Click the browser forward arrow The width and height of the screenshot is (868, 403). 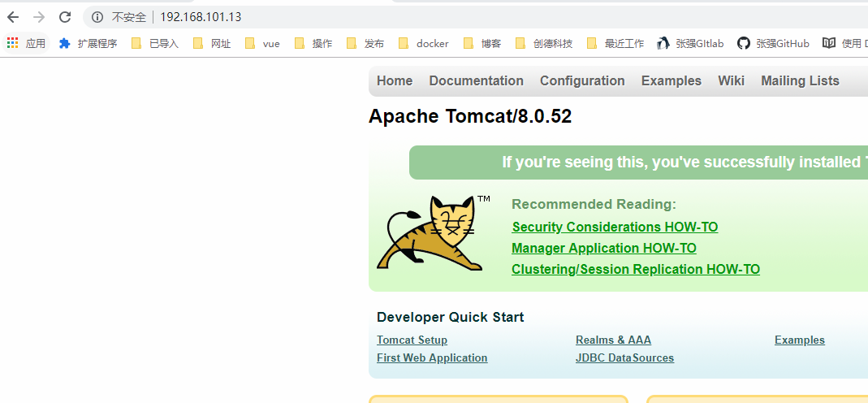[39, 17]
